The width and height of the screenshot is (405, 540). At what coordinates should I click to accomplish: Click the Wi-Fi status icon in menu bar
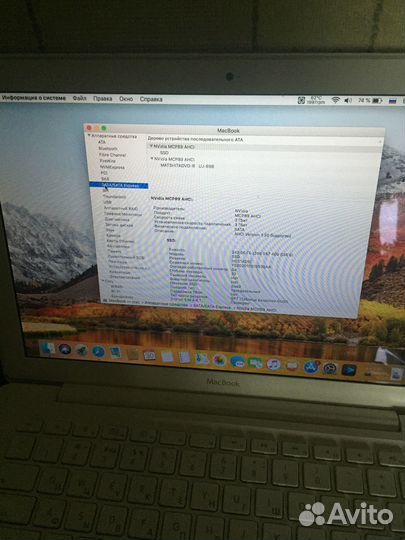(335, 100)
